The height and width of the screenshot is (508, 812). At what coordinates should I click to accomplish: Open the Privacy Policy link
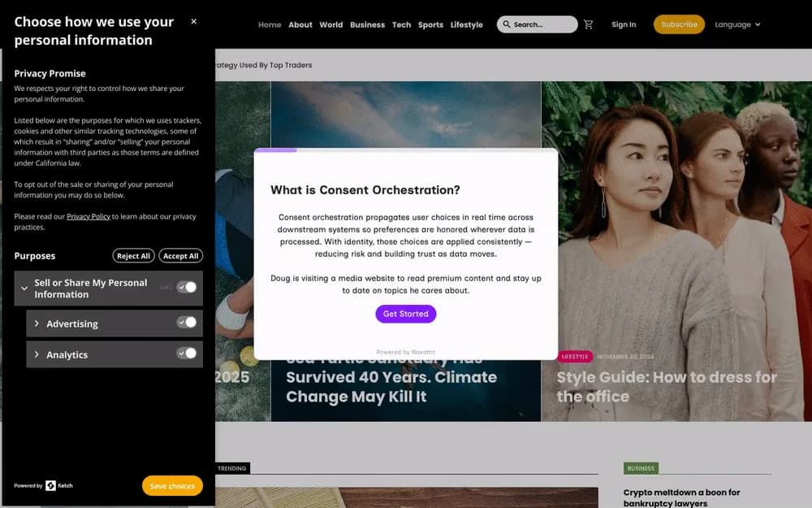click(x=89, y=217)
